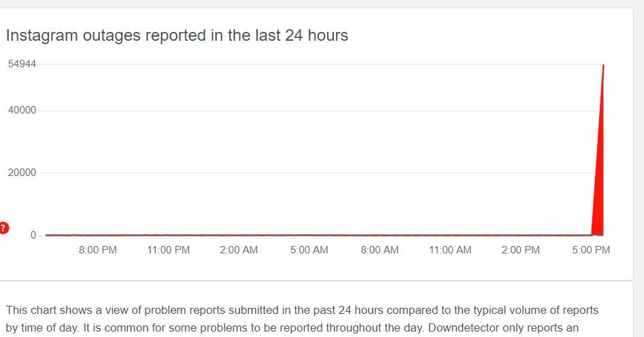Screen dimensions: 644x337
Task: Click the 8:00 PM time label
Action: pos(98,249)
